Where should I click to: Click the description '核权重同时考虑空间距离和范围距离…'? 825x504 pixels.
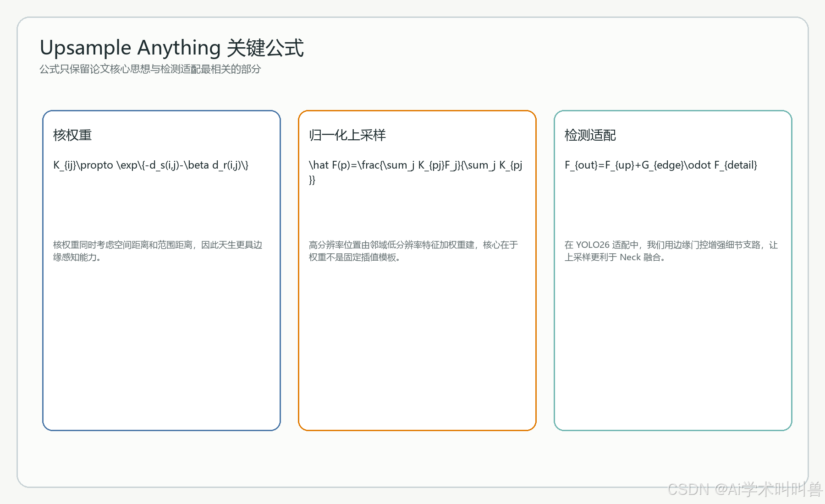click(x=158, y=251)
